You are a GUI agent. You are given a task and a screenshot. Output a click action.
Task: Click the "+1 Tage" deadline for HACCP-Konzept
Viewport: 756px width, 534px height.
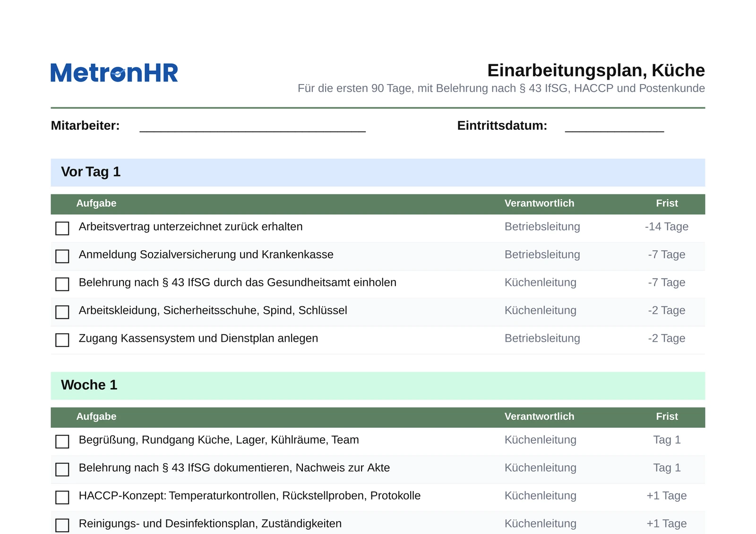point(667,496)
